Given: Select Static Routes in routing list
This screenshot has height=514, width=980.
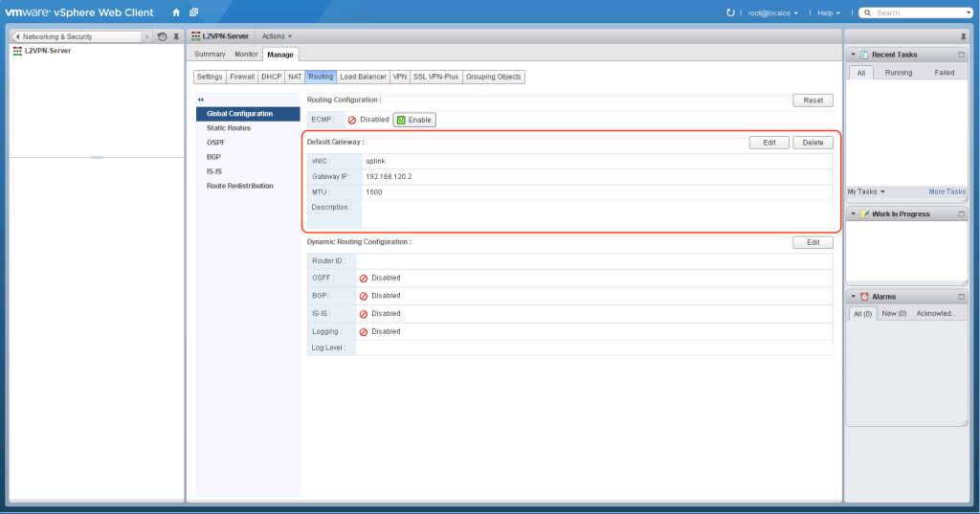Looking at the screenshot, I should pos(248,128).
